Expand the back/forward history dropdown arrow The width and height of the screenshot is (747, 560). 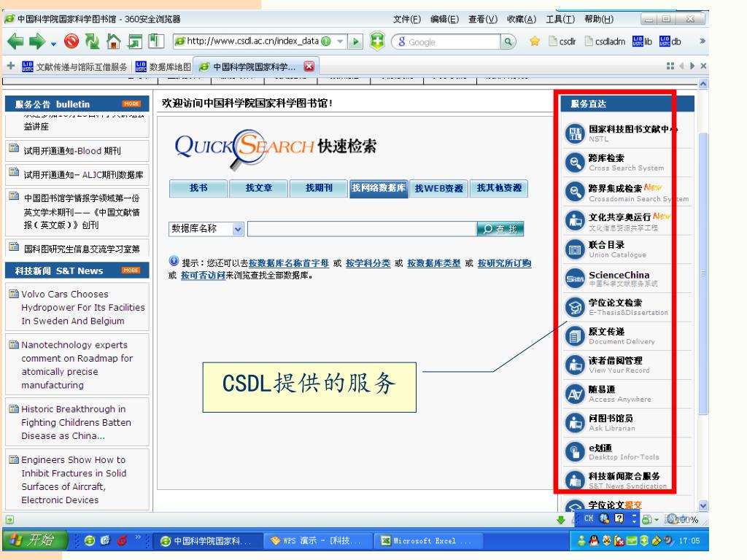click(x=53, y=44)
